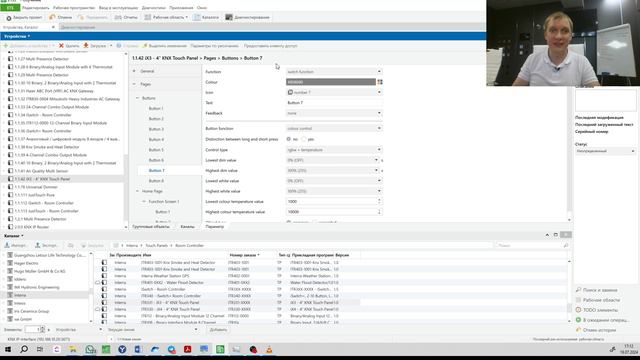
Task: Open the Lowest dim value dropdown
Action: click(x=332, y=160)
